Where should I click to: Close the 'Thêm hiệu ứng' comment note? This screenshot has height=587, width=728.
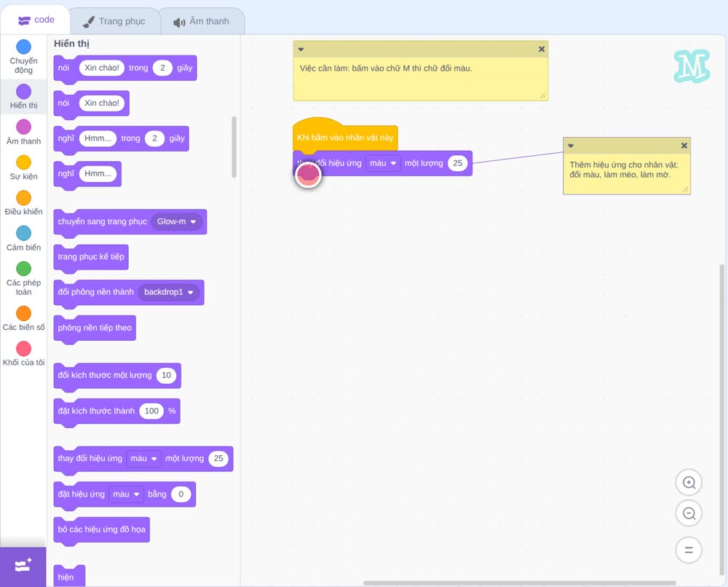click(x=684, y=146)
